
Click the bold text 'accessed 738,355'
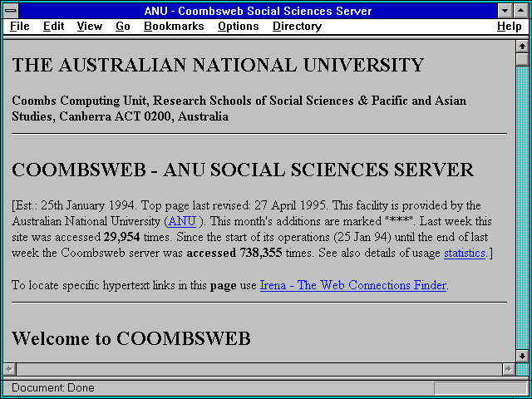(x=234, y=253)
